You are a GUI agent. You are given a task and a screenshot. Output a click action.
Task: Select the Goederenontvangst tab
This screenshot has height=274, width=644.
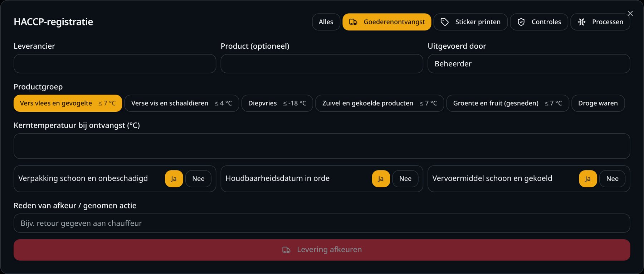pyautogui.click(x=387, y=22)
